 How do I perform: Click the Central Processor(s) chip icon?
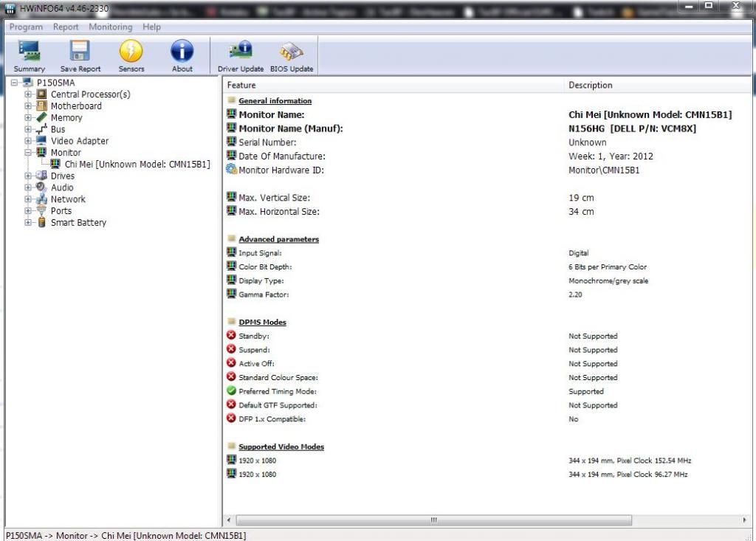pos(42,94)
